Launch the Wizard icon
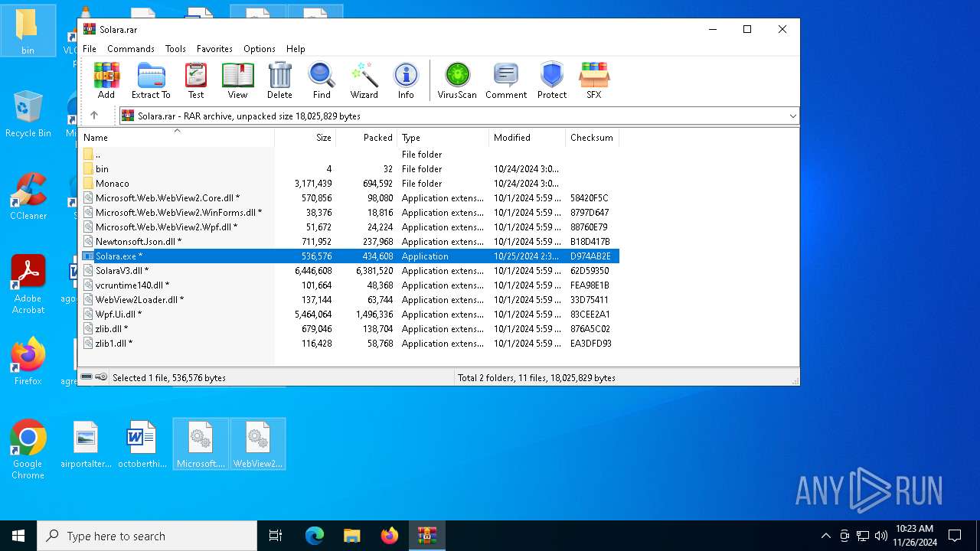Screen dimensions: 980x551 (364, 81)
